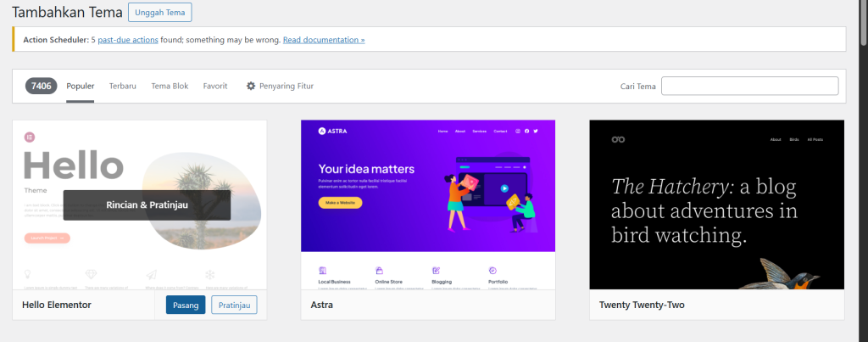Image resolution: width=868 pixels, height=342 pixels.
Task: Click the Penyaring Fitur gear icon
Action: tap(251, 86)
